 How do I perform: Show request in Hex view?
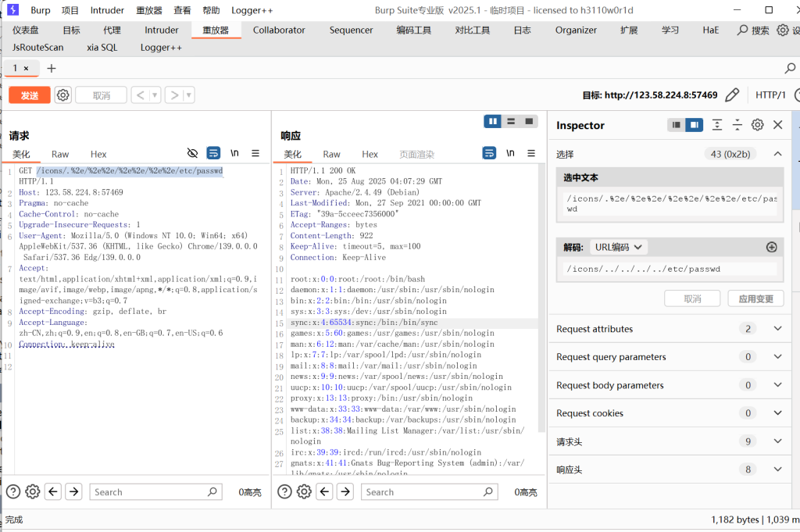click(x=98, y=154)
